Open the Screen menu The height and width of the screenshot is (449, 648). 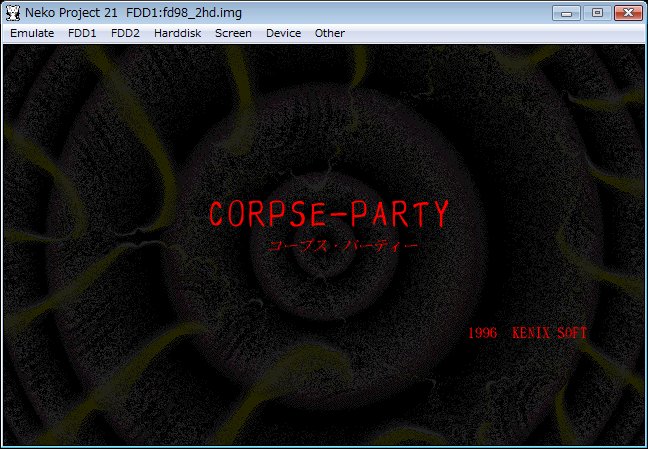pyautogui.click(x=233, y=33)
